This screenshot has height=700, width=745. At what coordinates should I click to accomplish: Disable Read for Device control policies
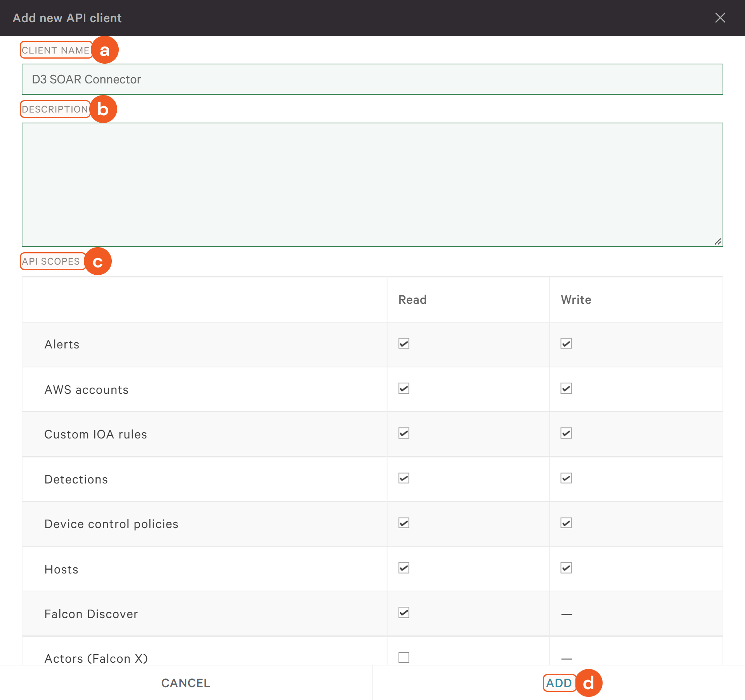404,523
